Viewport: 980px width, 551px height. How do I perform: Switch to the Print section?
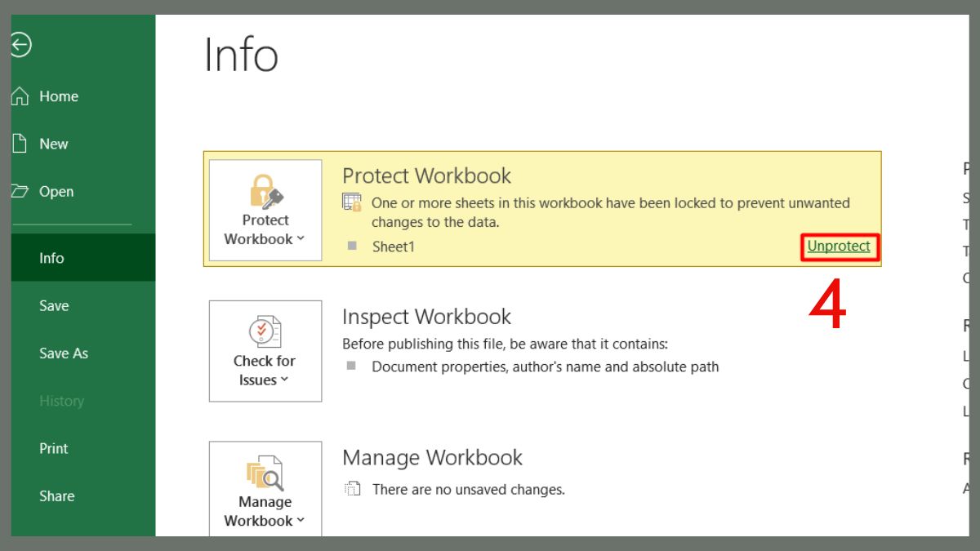coord(53,448)
